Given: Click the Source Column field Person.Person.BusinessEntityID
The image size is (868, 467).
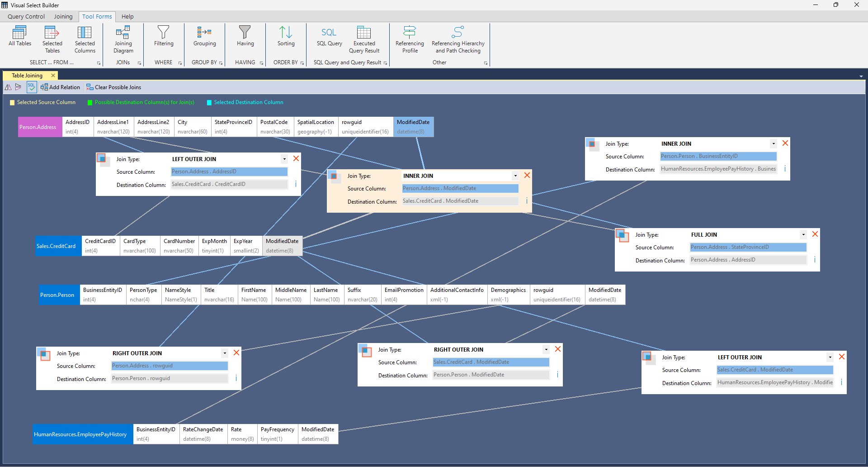Looking at the screenshot, I should [x=718, y=156].
